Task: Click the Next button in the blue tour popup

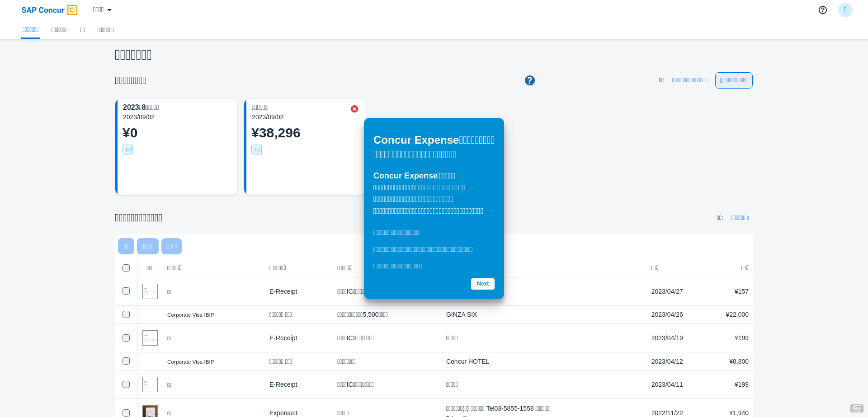Action: point(482,284)
